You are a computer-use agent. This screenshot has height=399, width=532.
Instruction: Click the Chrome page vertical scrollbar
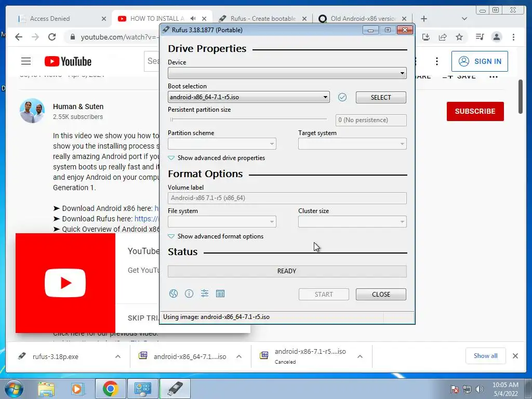(521, 97)
